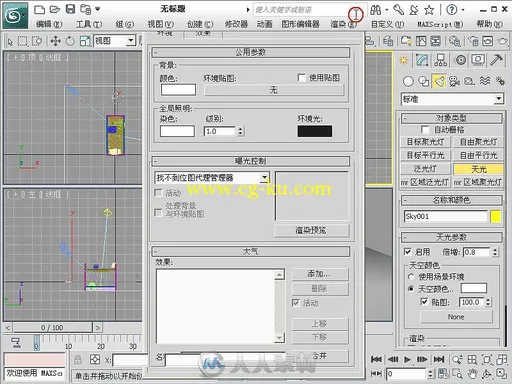Select the Geometry category sphere icon
Image resolution: width=512 pixels, height=384 pixels.
coord(408,81)
